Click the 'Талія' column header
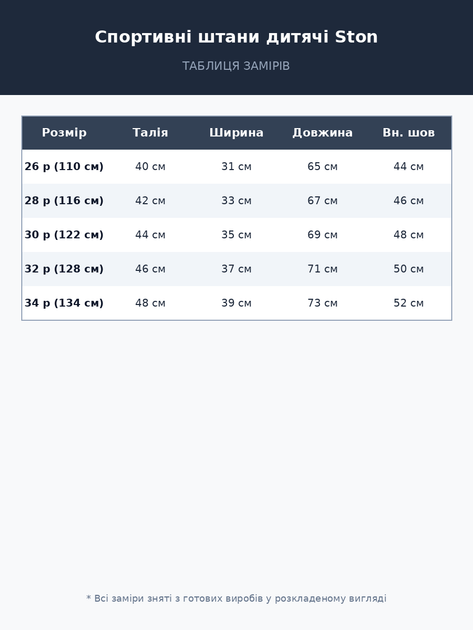The image size is (473, 630). click(150, 133)
